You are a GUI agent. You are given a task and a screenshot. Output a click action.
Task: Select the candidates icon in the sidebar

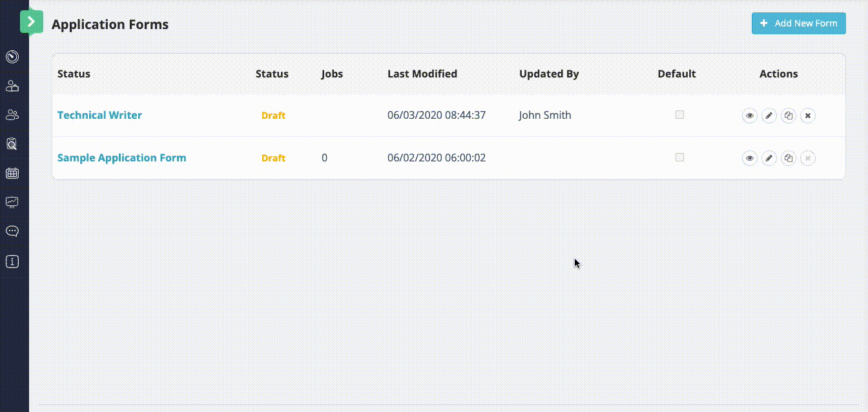point(12,114)
